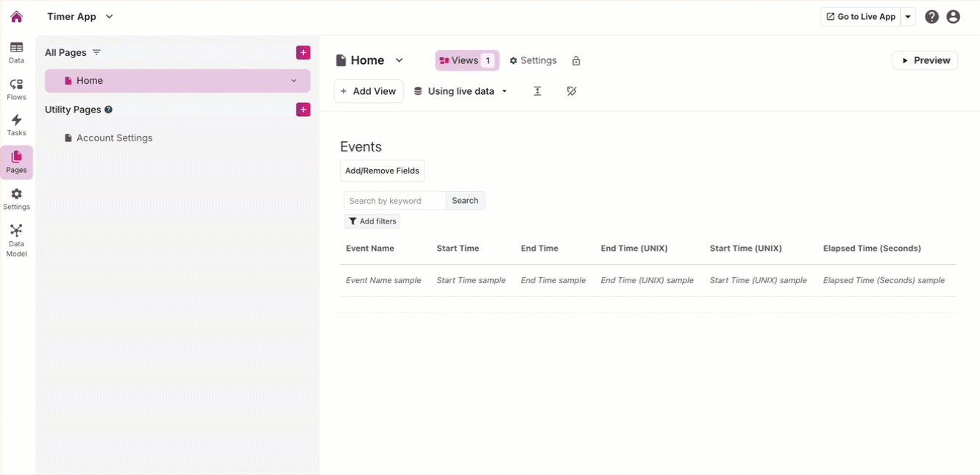The width and height of the screenshot is (980, 475).
Task: Click the filter icon beside All Pages
Action: click(x=96, y=53)
